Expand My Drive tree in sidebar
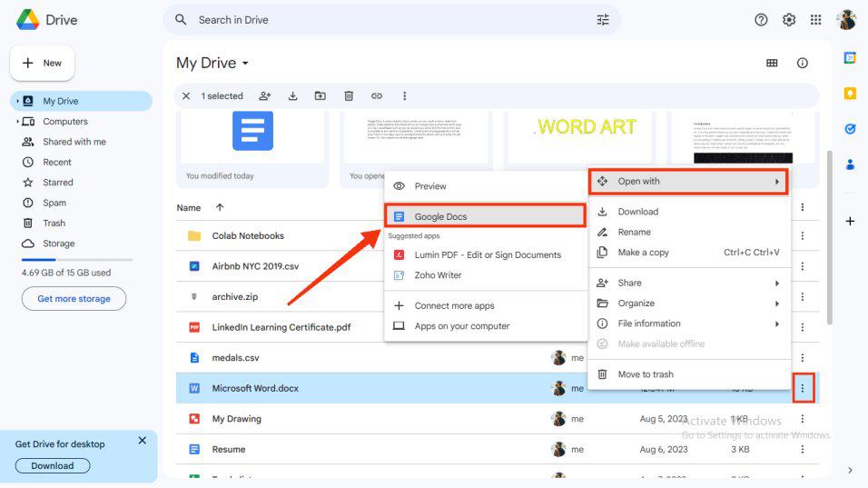The width and height of the screenshot is (868, 488). [17, 102]
